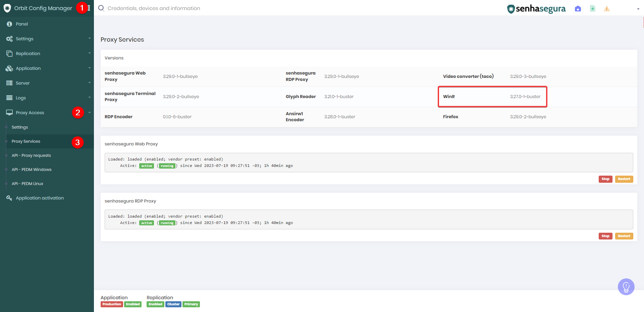Click the Application activation key icon
The width and height of the screenshot is (644, 312).
click(9, 198)
